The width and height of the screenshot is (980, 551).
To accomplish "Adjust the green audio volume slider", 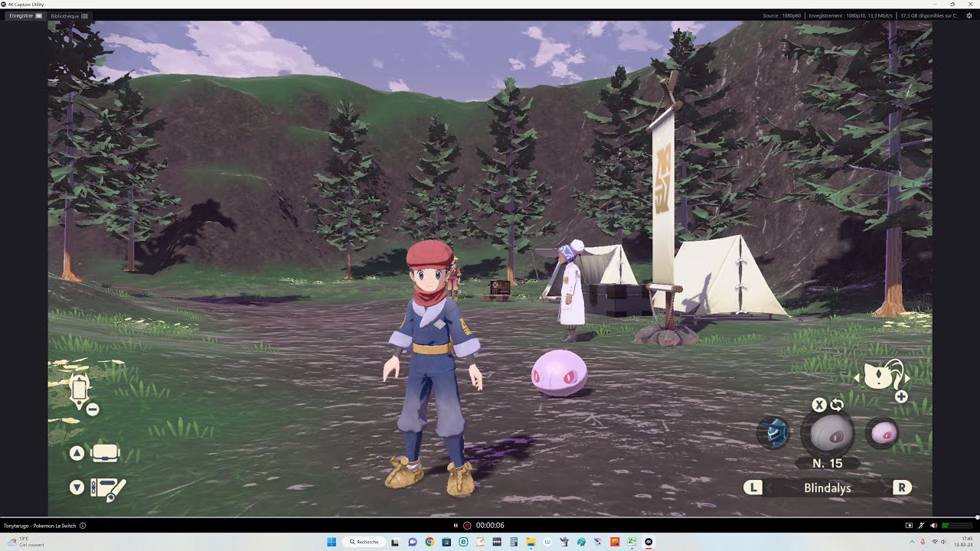I will tap(957, 526).
